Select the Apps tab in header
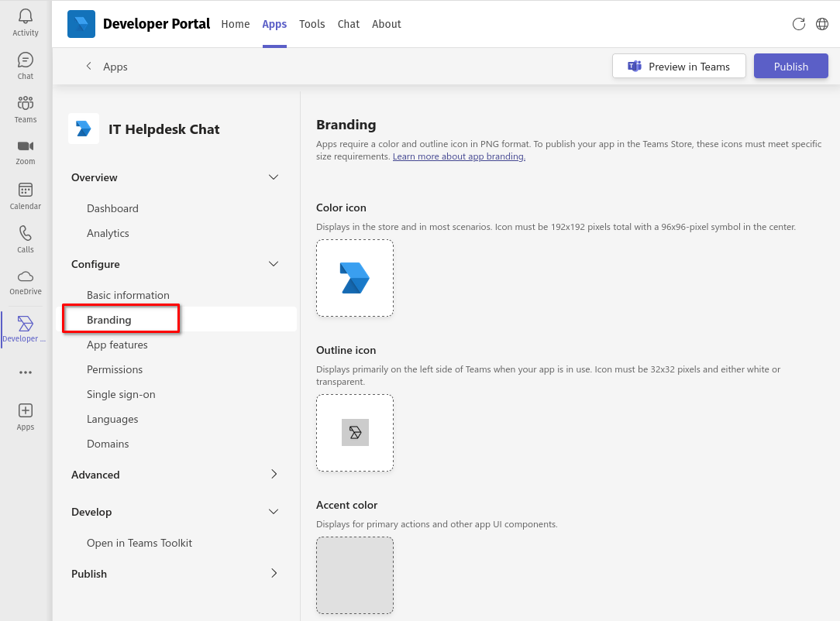The image size is (840, 621). (x=274, y=24)
